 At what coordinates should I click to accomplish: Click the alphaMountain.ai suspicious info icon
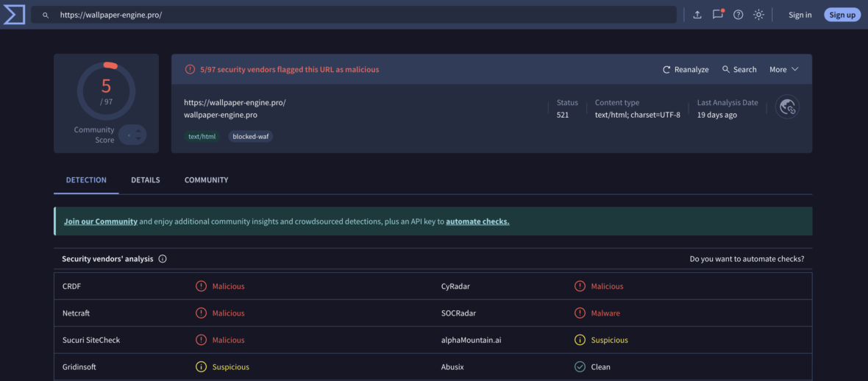(x=580, y=340)
